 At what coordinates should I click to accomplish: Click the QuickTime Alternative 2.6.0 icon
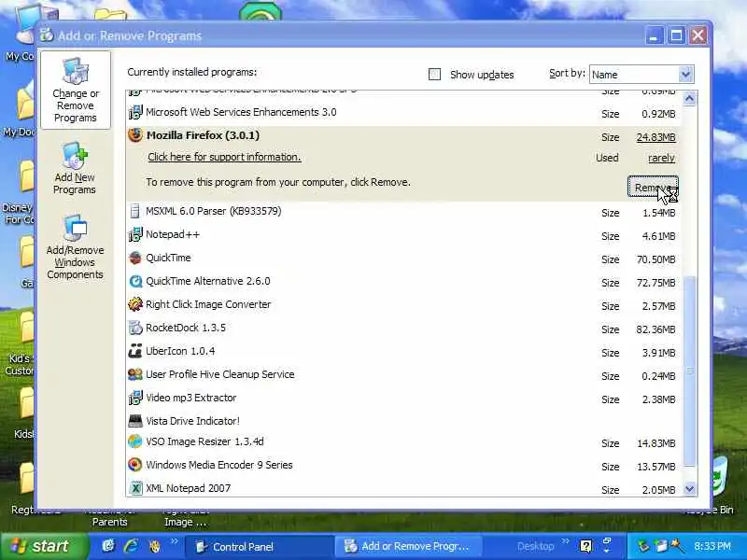pos(135,281)
